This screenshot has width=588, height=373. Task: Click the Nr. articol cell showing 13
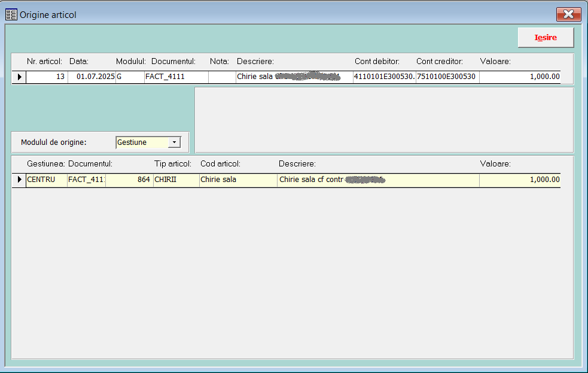click(x=47, y=77)
